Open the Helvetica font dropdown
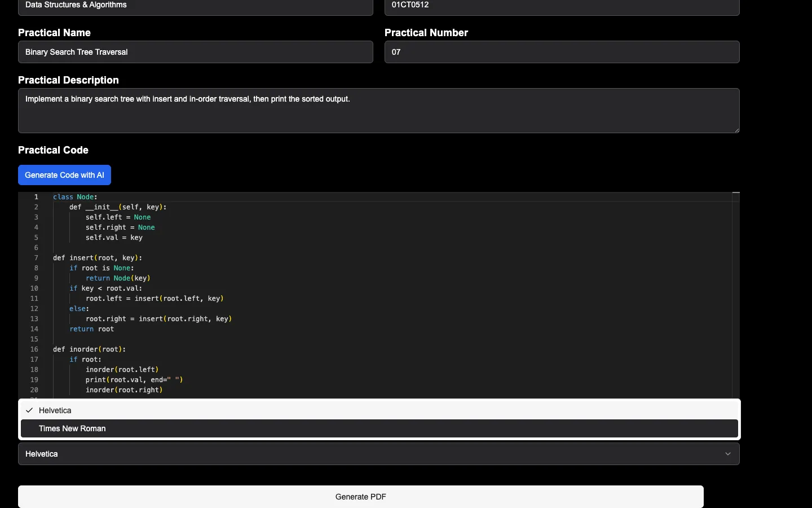 click(379, 454)
